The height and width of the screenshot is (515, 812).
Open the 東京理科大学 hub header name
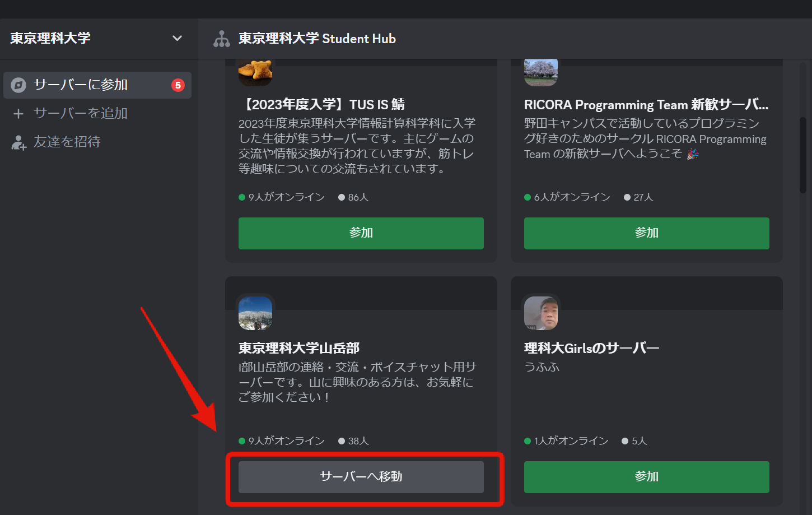click(50, 38)
